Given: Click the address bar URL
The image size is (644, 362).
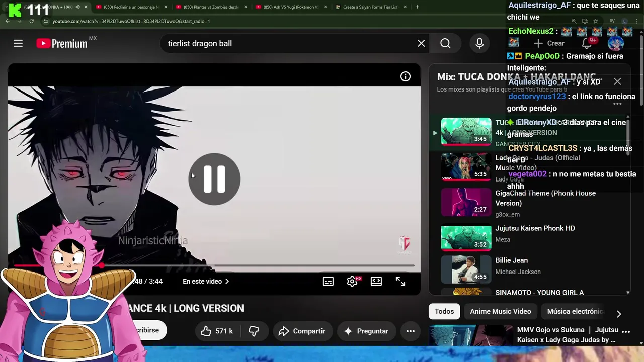Looking at the screenshot, I should [131, 21].
